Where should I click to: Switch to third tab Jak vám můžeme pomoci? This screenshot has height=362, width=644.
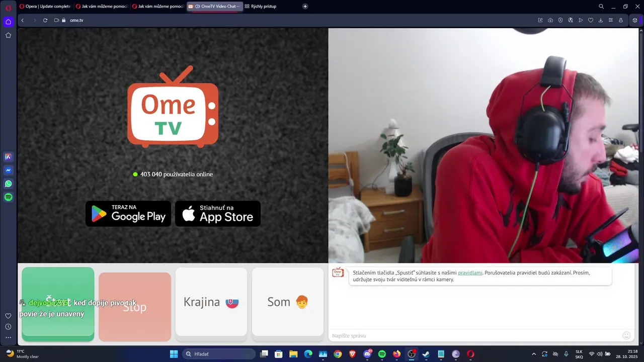click(x=158, y=7)
